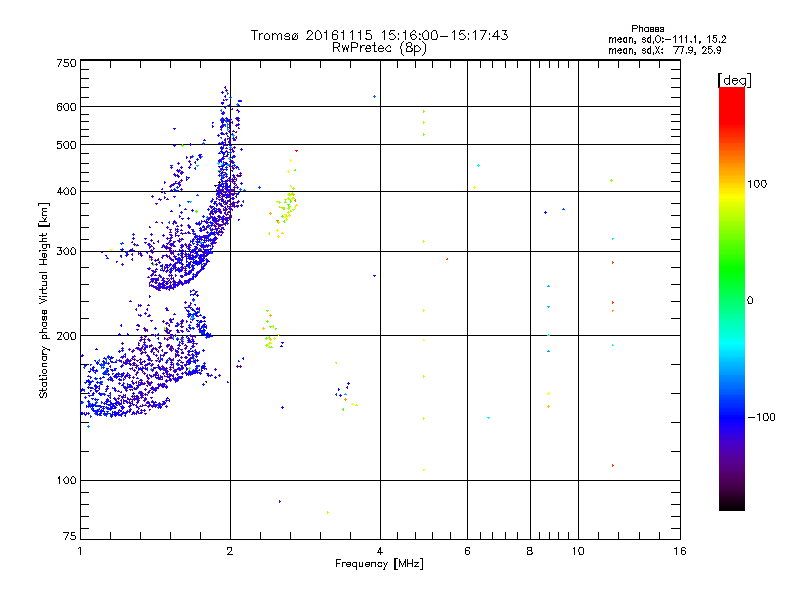Screen dimensions: 800x600
Task: Click the "750" height axis tick label
Action: (66, 63)
